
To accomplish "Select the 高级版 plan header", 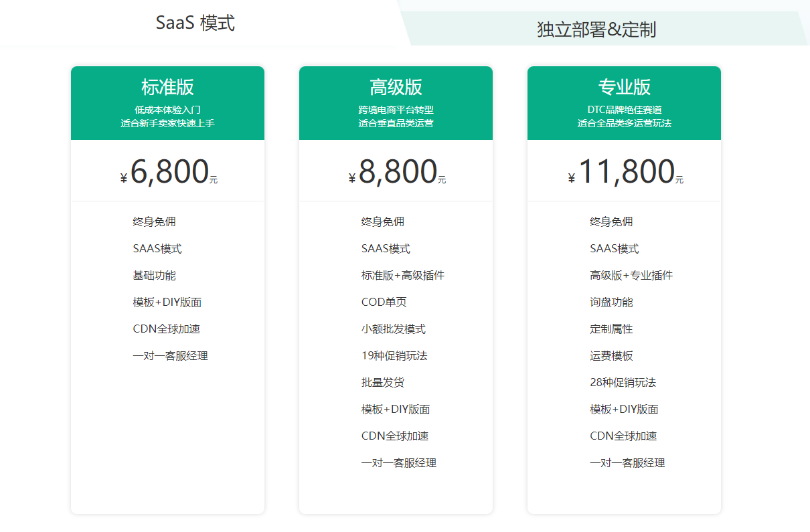I will [396, 87].
